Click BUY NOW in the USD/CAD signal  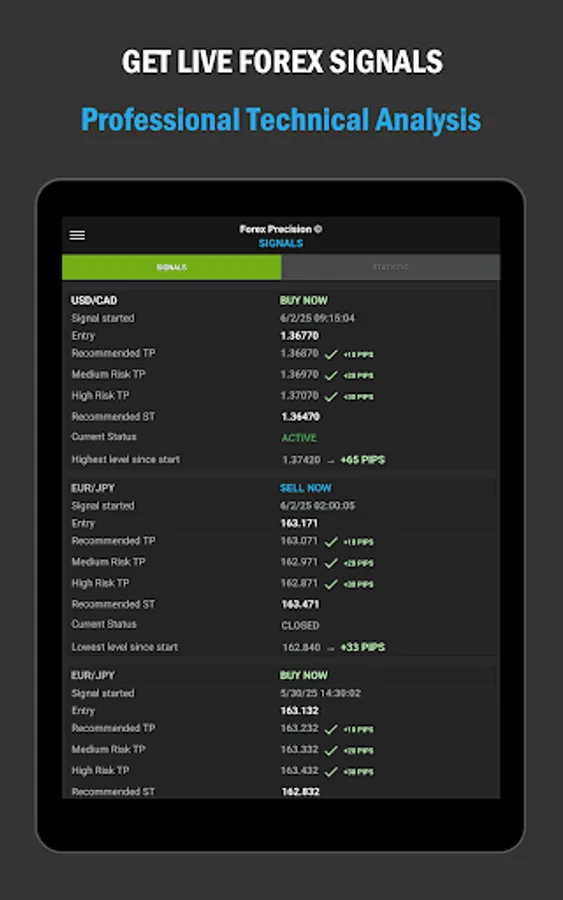(x=304, y=300)
